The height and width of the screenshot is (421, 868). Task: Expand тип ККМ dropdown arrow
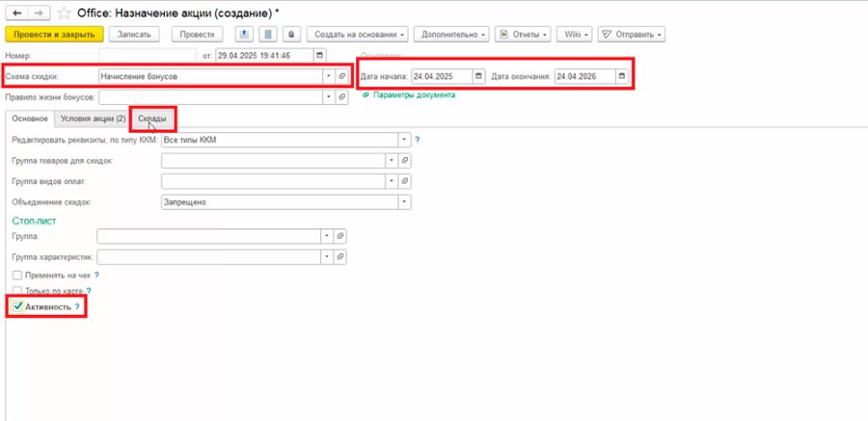pyautogui.click(x=405, y=140)
